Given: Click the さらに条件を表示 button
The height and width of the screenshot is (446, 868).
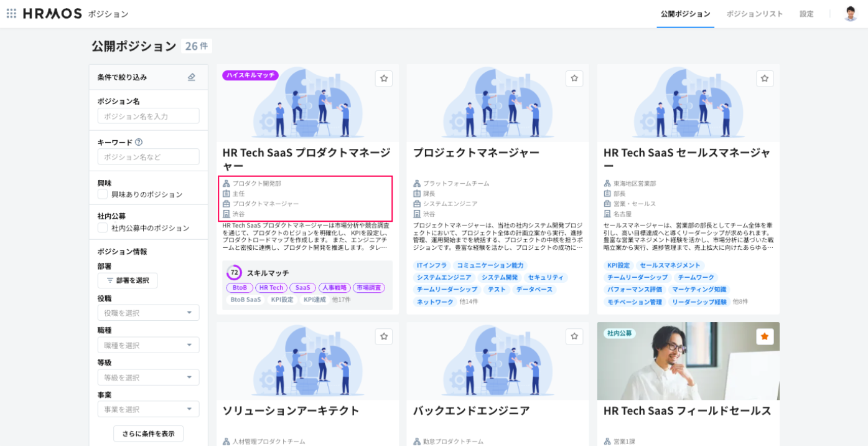Looking at the screenshot, I should coord(148,434).
